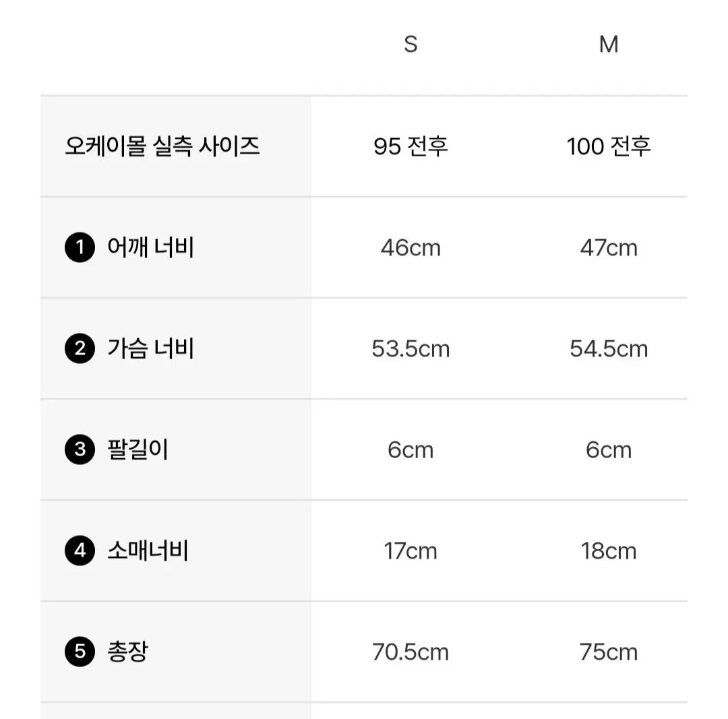The height and width of the screenshot is (719, 728).
Task: Click the 17cm sleeve width value
Action: [411, 551]
